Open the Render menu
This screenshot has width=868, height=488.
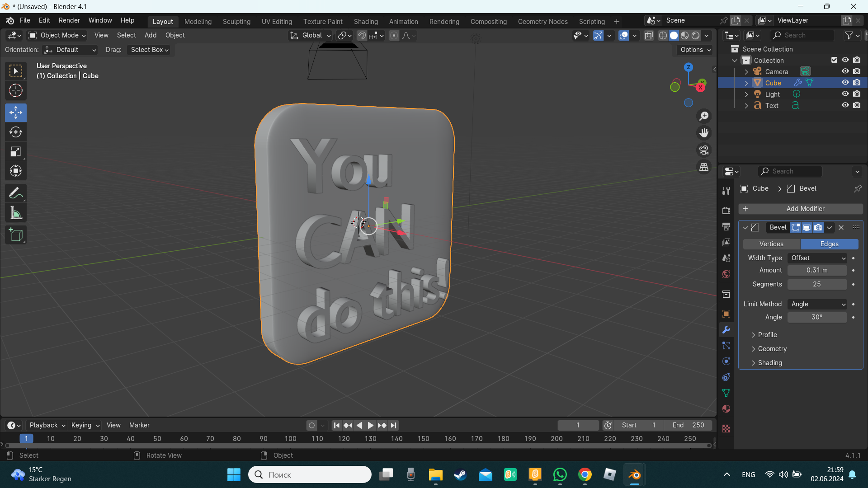[69, 20]
